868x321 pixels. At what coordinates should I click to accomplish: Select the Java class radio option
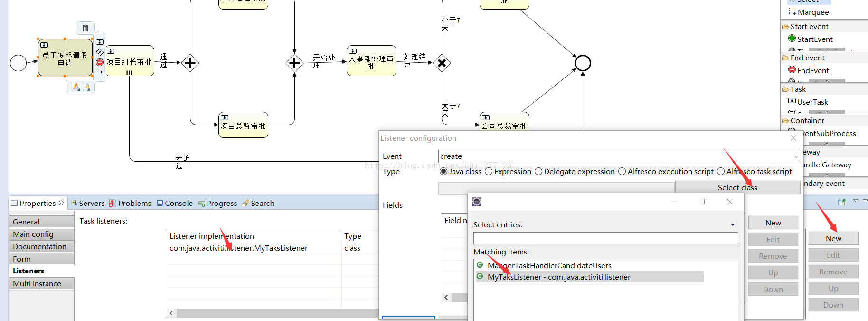pos(461,171)
